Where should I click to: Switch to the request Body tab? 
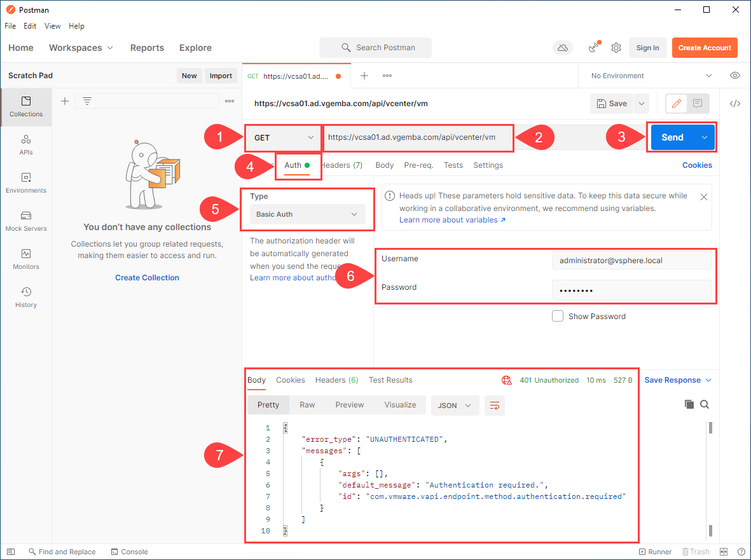[384, 165]
